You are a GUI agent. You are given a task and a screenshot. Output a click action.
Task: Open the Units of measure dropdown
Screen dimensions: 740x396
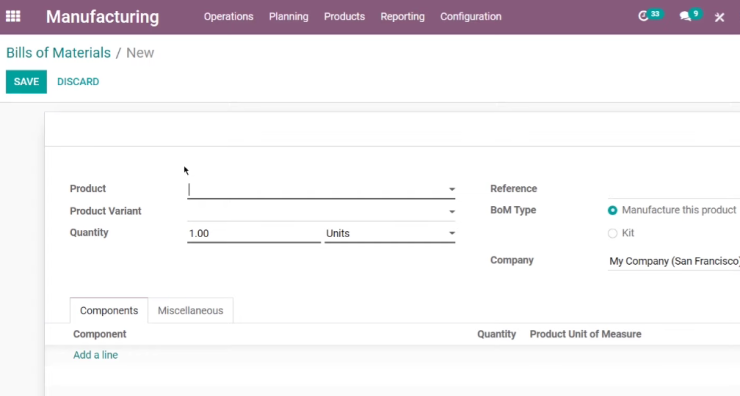(x=390, y=234)
